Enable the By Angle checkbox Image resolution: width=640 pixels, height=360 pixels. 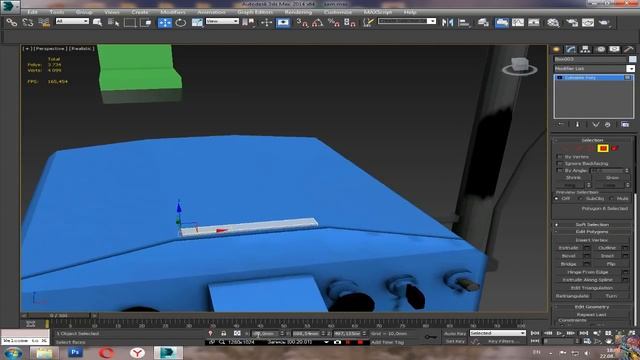(x=560, y=171)
